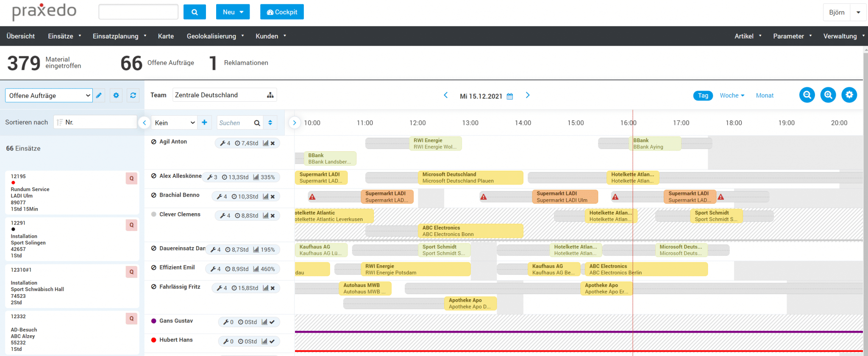Collapse the order list panel arrow
The height and width of the screenshot is (356, 868).
coord(144,122)
